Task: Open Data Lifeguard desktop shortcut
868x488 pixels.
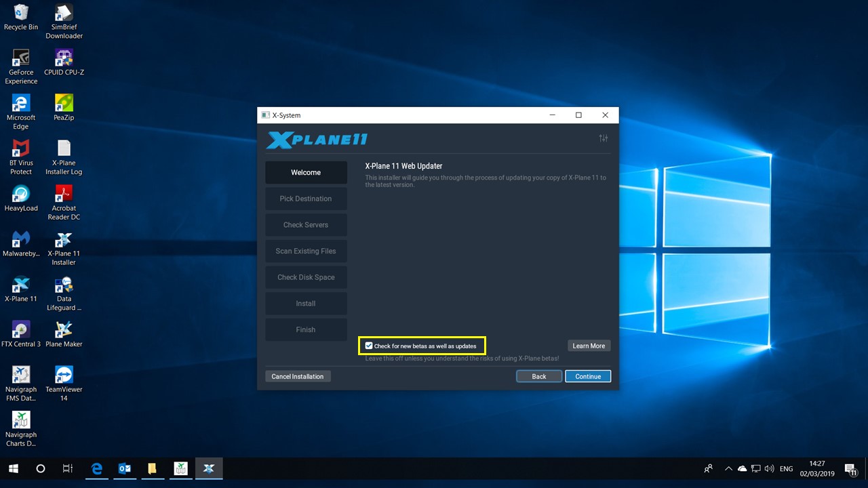Action: coord(64,293)
